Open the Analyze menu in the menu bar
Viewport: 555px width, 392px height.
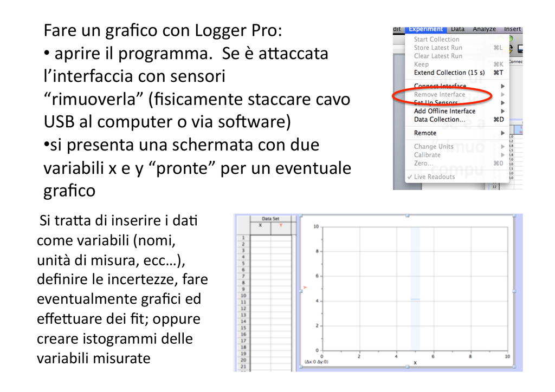[484, 29]
